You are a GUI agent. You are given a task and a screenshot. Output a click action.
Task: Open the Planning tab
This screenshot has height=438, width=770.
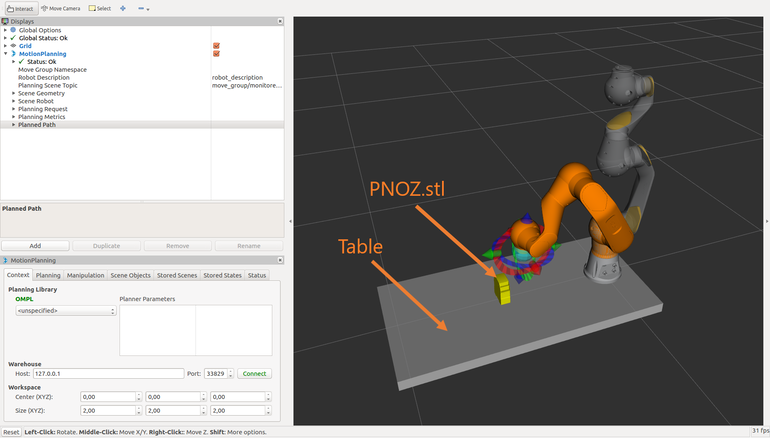point(48,275)
